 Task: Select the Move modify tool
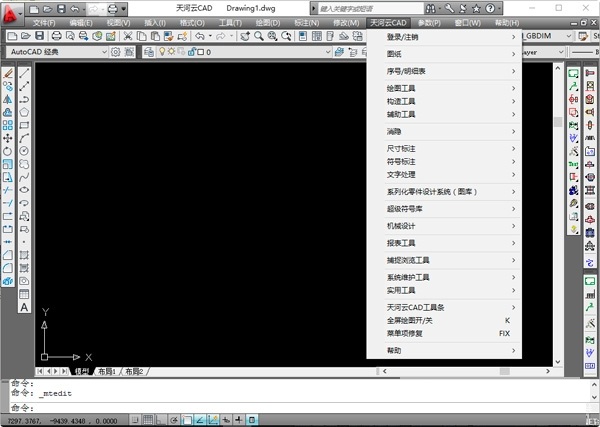8,138
